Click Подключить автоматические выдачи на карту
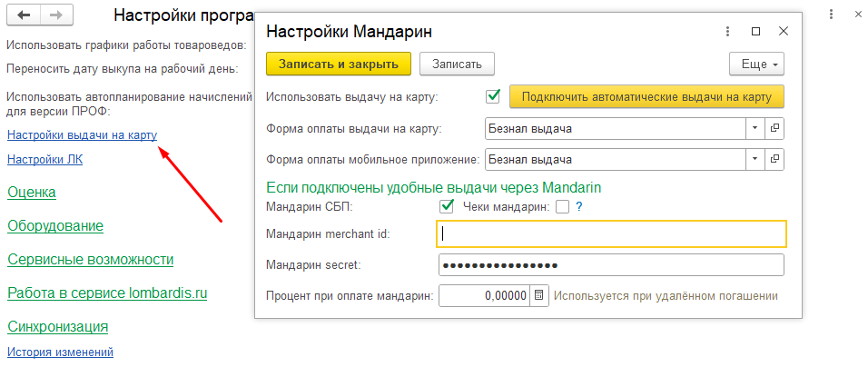Image resolution: width=868 pixels, height=367 pixels. click(646, 96)
